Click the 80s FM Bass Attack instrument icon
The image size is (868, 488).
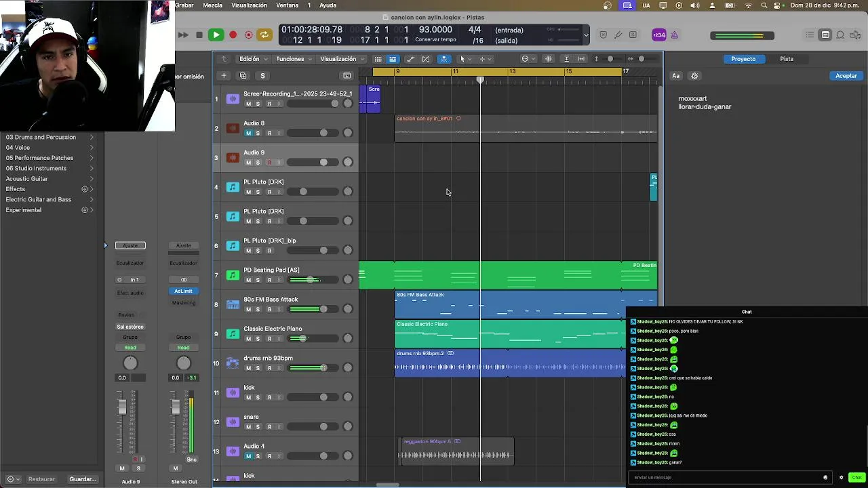(x=233, y=304)
